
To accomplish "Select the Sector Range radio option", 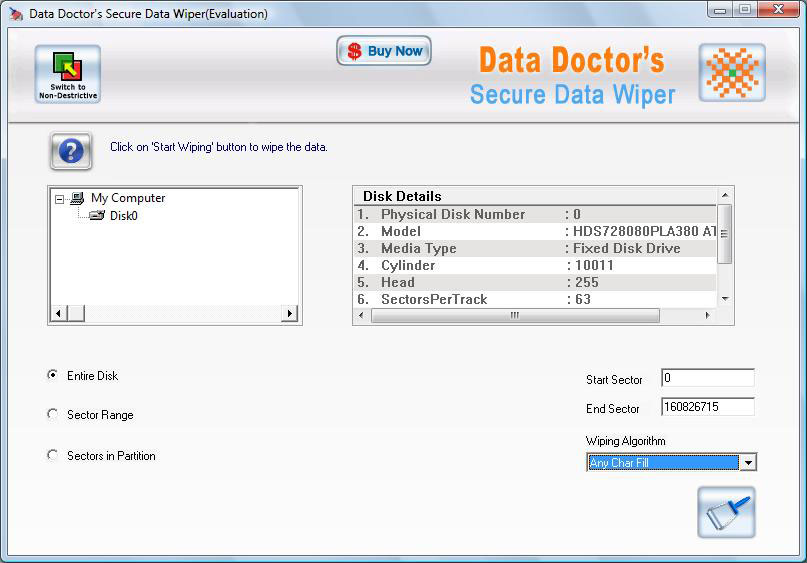I will [52, 414].
